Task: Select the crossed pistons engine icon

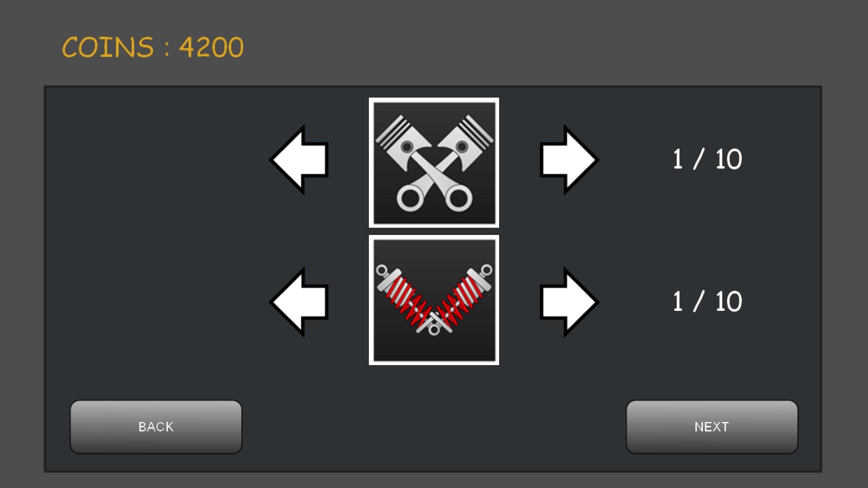Action: click(434, 163)
